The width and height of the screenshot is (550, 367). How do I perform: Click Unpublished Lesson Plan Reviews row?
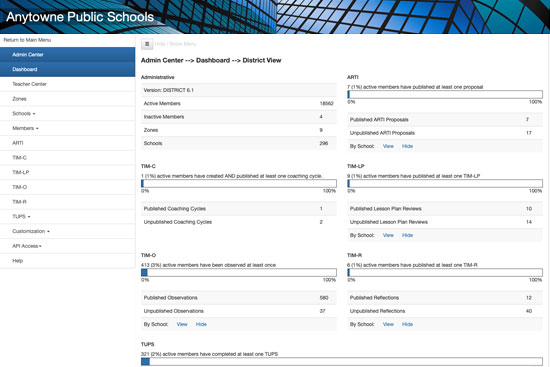coord(445,222)
